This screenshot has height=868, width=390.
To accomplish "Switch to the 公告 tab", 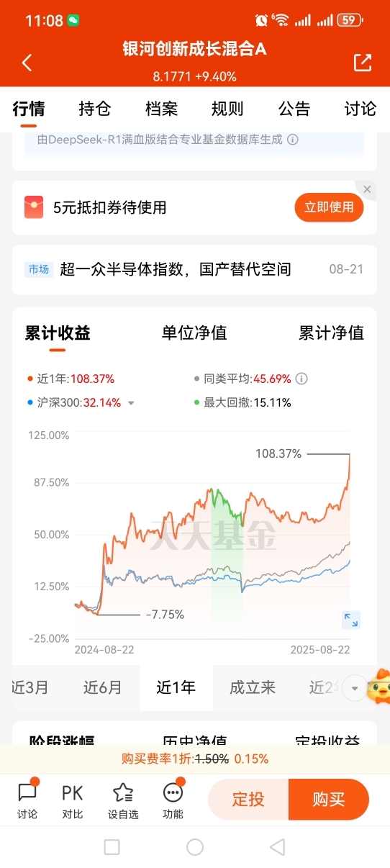I will point(294,109).
